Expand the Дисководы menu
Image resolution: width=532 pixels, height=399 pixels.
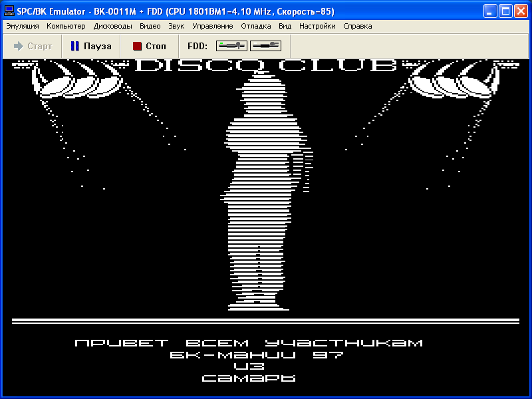[x=112, y=26]
